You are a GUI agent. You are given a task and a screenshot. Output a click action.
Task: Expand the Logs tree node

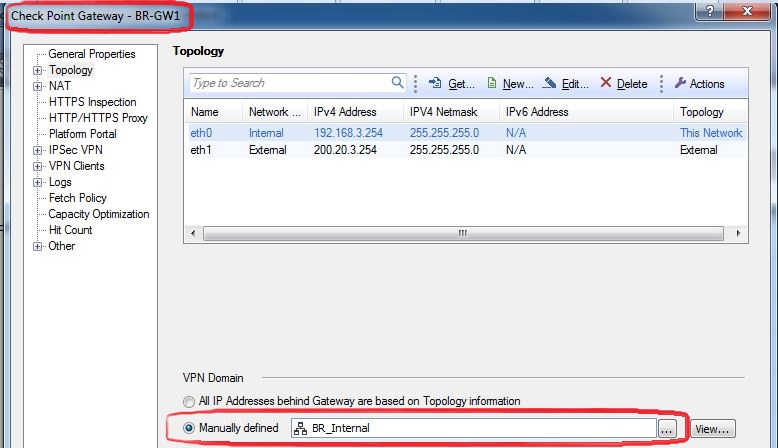pyautogui.click(x=38, y=183)
